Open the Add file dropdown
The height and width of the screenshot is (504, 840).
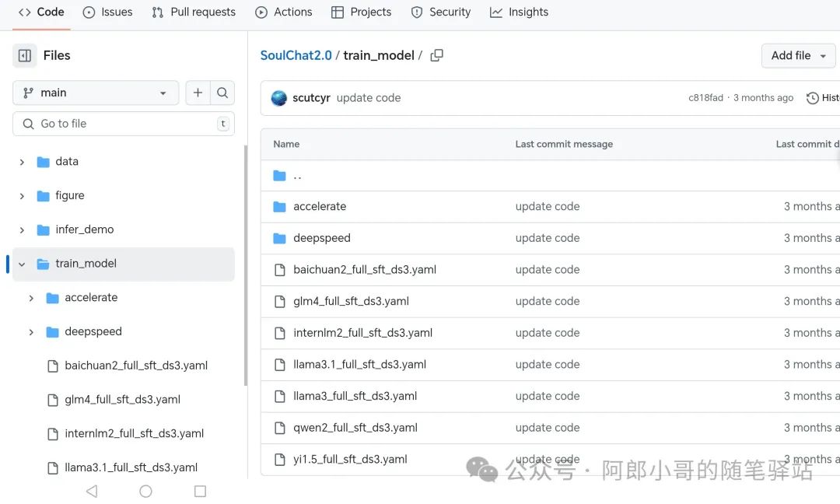click(x=798, y=55)
